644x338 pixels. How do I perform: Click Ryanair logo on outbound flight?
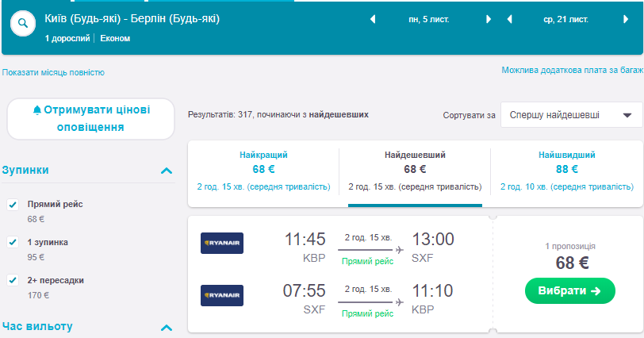[222, 243]
